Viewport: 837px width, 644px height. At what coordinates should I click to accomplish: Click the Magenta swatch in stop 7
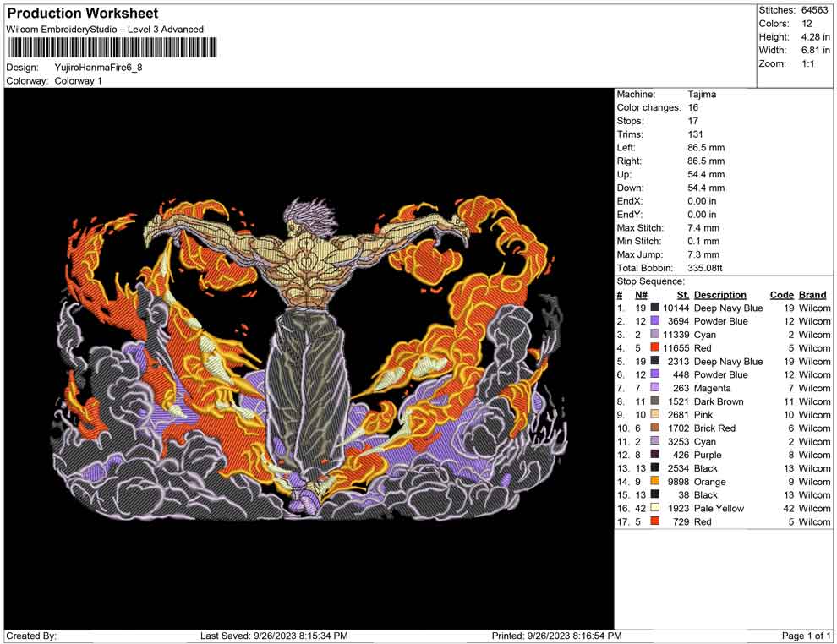[654, 388]
